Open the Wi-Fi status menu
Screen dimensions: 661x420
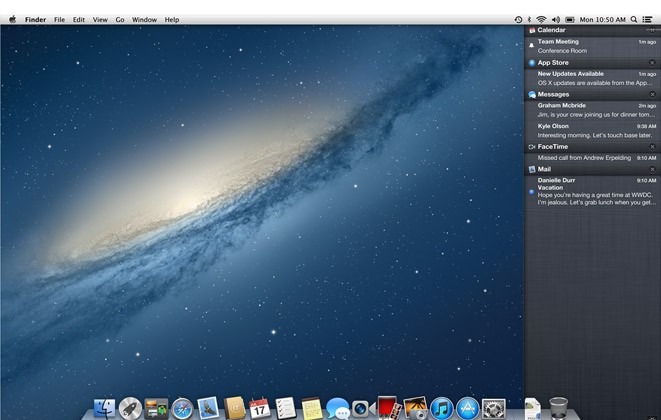click(541, 19)
